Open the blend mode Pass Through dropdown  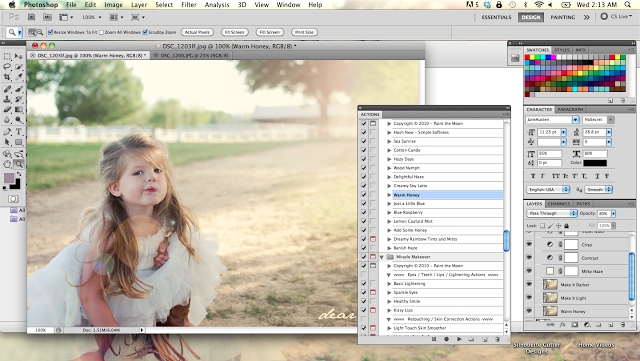[552, 213]
